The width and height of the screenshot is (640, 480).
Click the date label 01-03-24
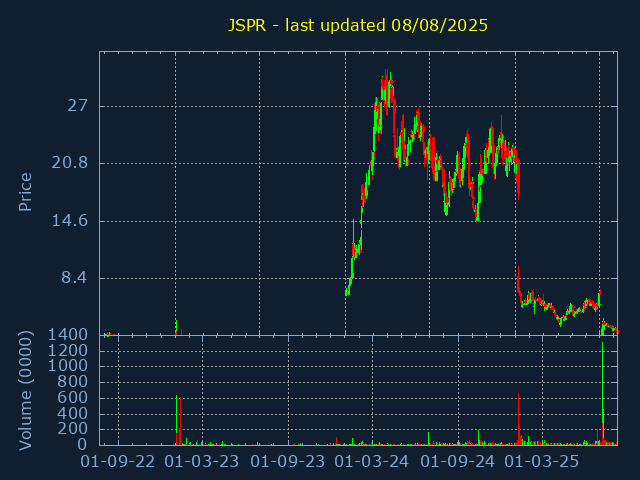tap(372, 462)
